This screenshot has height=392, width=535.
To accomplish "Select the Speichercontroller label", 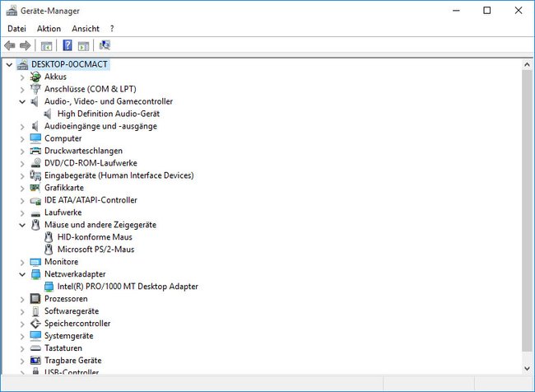I will tap(77, 324).
